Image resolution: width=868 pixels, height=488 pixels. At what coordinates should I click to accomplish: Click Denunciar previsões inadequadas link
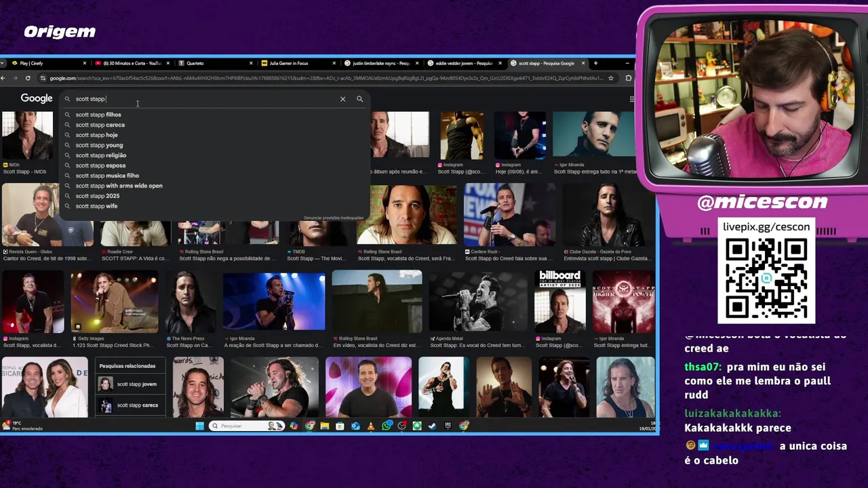pyautogui.click(x=333, y=218)
